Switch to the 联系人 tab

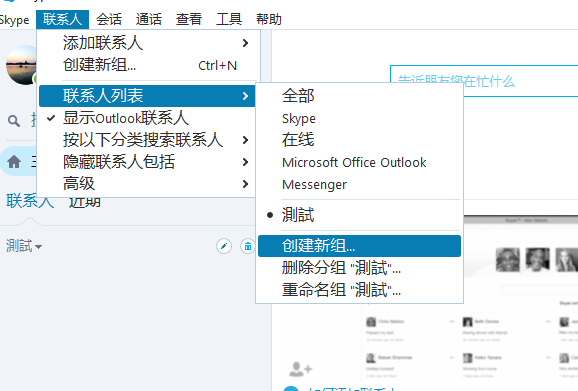coord(29,202)
